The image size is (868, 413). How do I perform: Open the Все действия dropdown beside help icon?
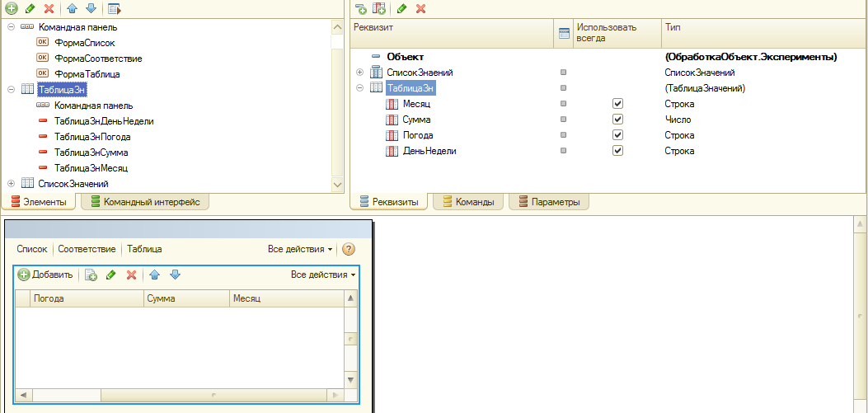pos(300,249)
